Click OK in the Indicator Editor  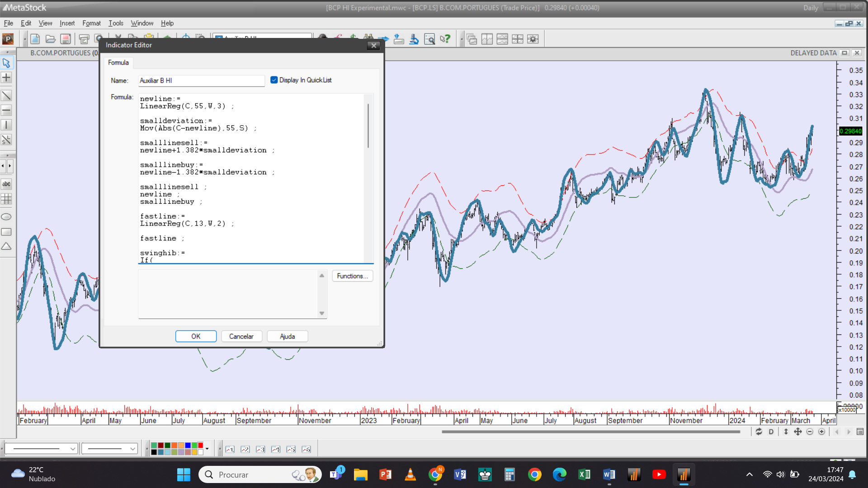click(196, 336)
